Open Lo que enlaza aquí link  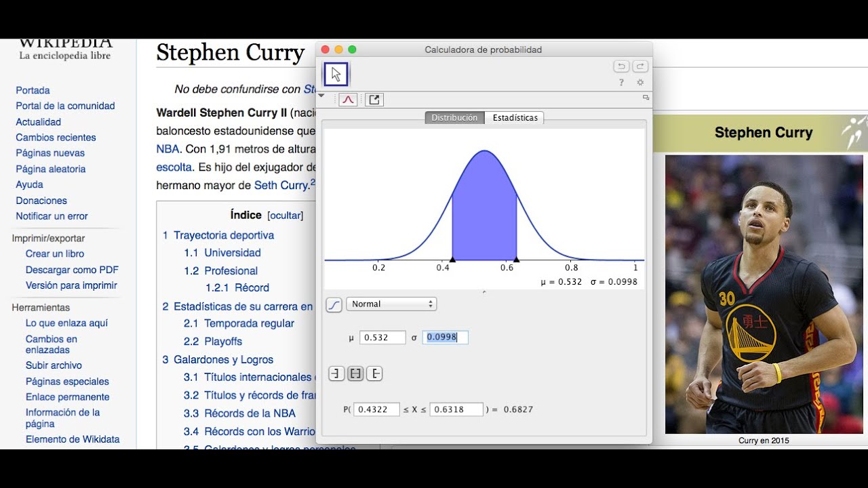[66, 323]
